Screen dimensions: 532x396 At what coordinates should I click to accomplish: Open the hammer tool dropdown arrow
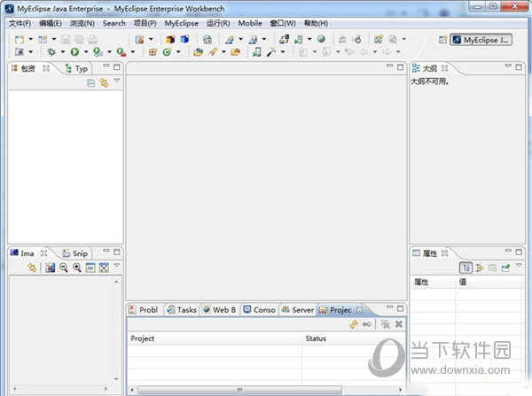pos(283,52)
